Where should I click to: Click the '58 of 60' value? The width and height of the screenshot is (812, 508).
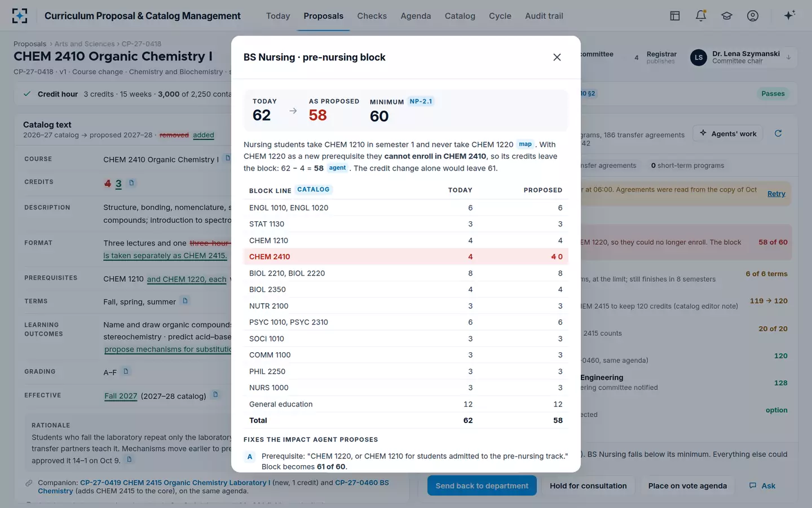[773, 242]
